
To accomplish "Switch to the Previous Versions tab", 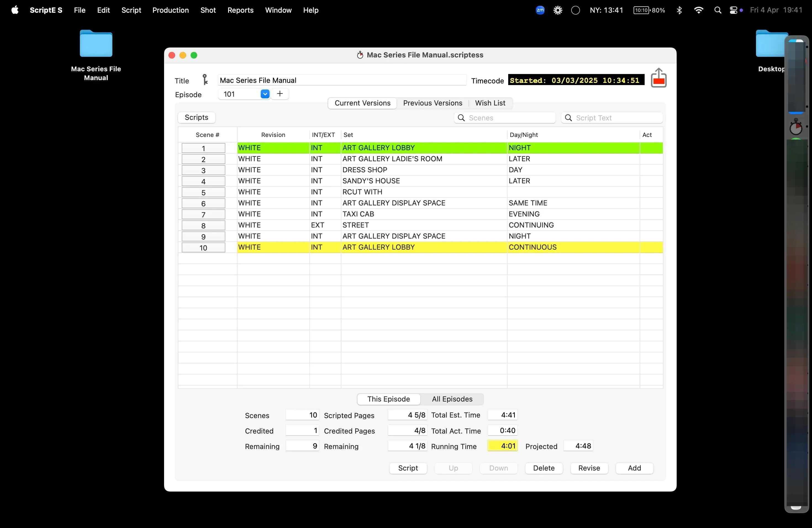I will click(x=432, y=103).
